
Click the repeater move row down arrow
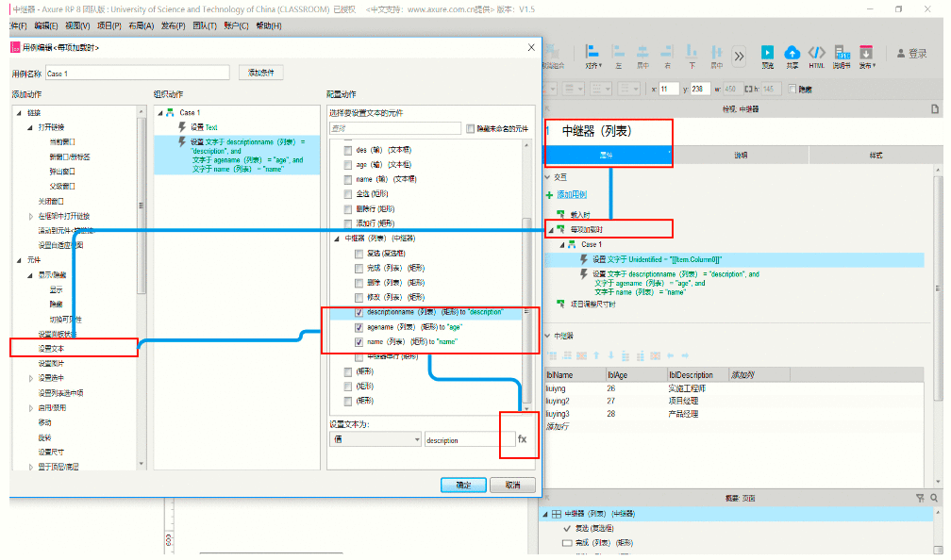610,355
